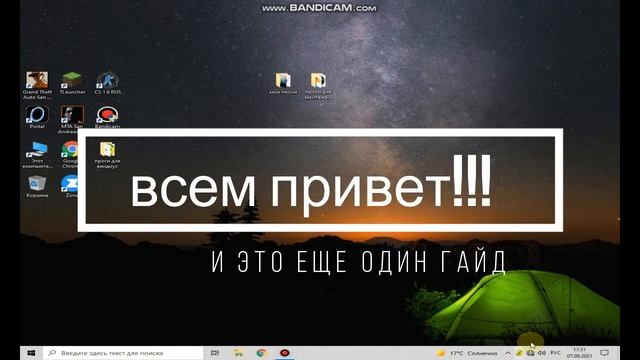
Task: Open the notification center icon
Action: click(x=604, y=353)
